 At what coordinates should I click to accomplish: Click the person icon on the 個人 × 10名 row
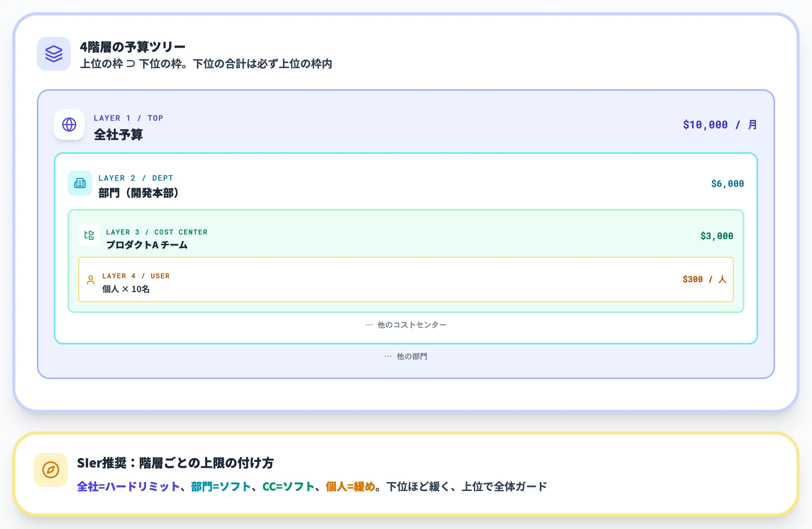(91, 280)
